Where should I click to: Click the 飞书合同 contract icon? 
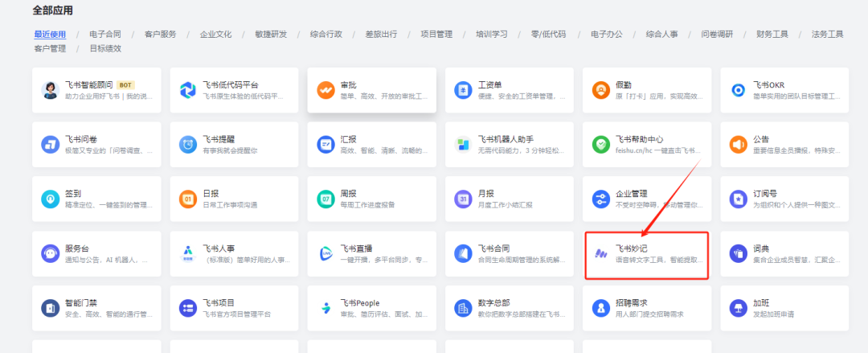[463, 253]
